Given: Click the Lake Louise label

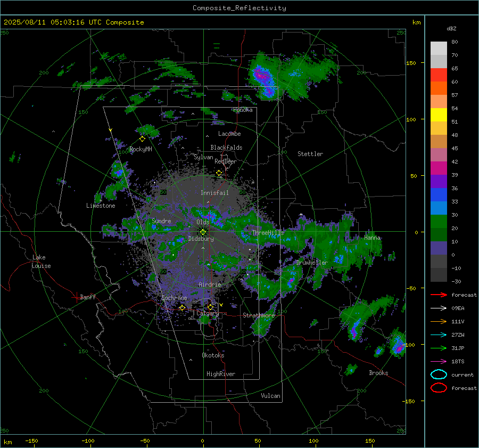Looking at the screenshot, I should tap(41, 262).
